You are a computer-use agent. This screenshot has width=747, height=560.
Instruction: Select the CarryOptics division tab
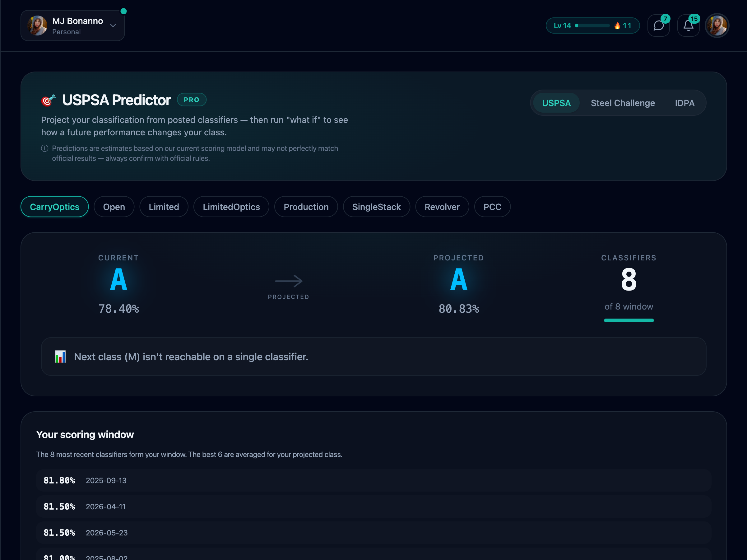click(55, 207)
